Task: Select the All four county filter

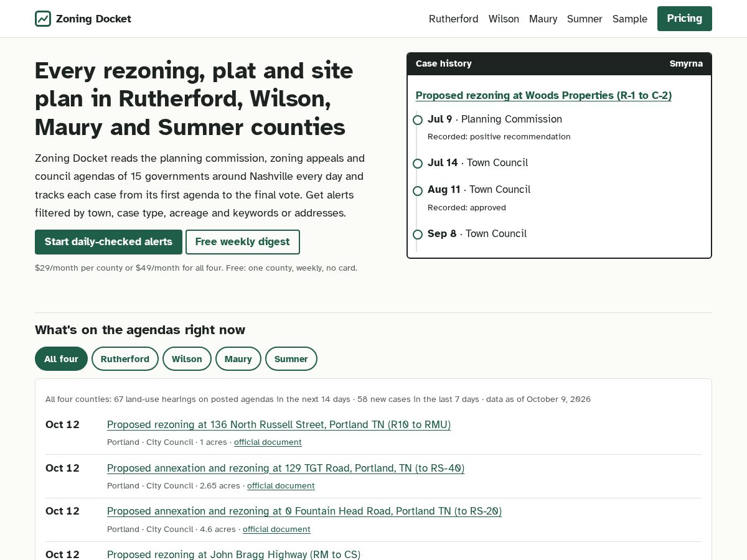Action: coord(61,359)
